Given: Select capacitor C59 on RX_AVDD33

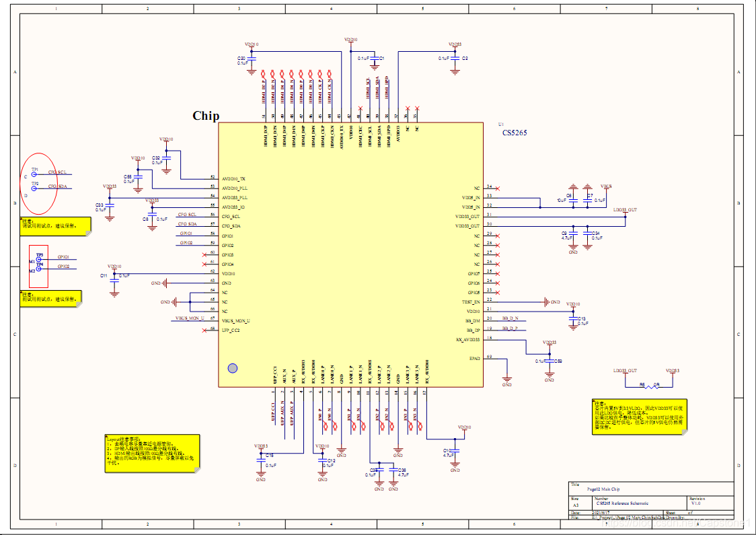Looking at the screenshot, I should click(x=550, y=361).
